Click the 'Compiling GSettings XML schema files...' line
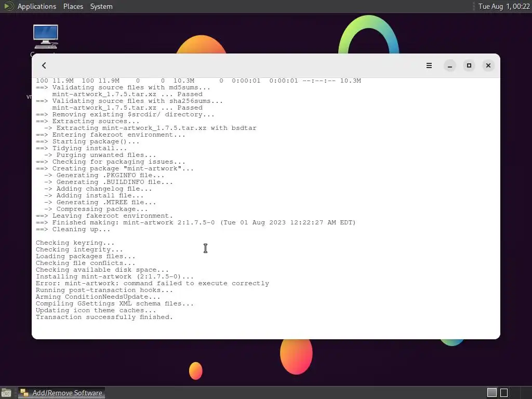The height and width of the screenshot is (399, 532). click(x=115, y=303)
